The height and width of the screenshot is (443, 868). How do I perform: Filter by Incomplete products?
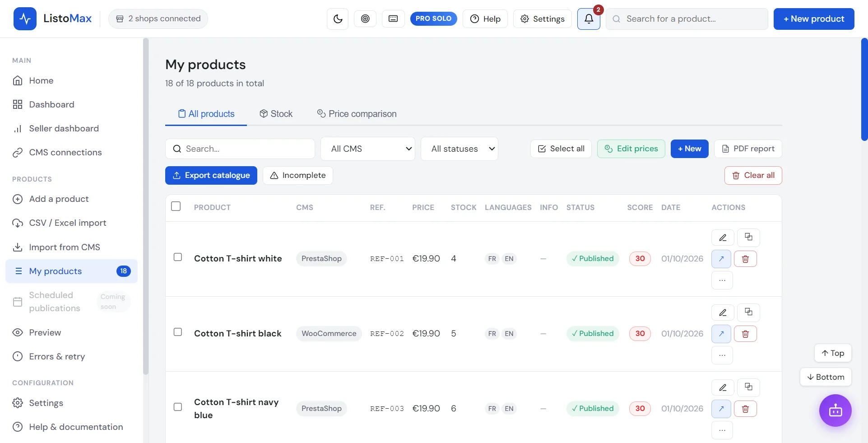297,175
